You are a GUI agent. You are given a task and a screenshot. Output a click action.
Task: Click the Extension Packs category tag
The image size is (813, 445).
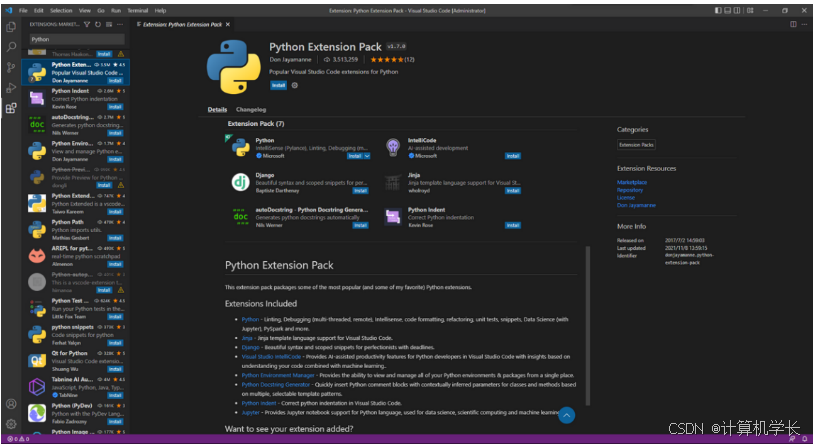(x=636, y=145)
